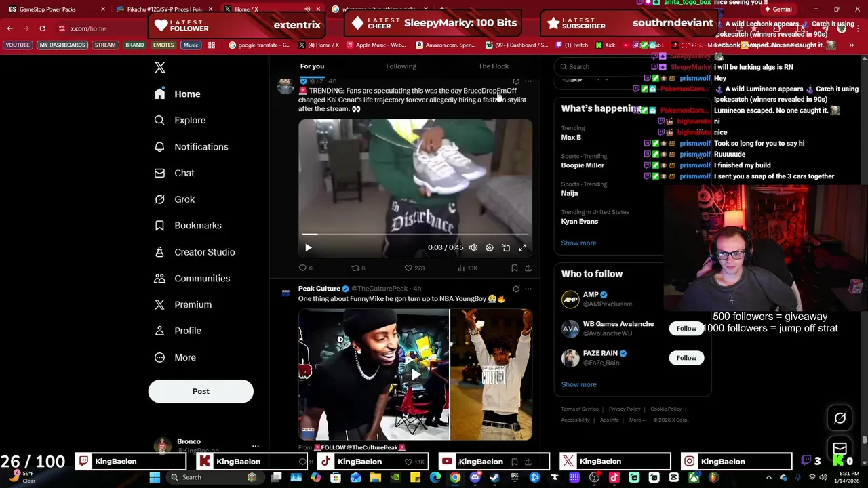Open Profile in the sidebar
Viewport: 868px width, 488px height.
(x=178, y=331)
